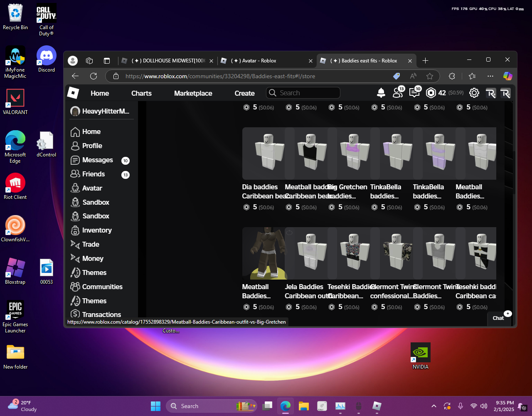Open Roblox settings gear icon
This screenshot has height=416, width=532.
coord(474,93)
